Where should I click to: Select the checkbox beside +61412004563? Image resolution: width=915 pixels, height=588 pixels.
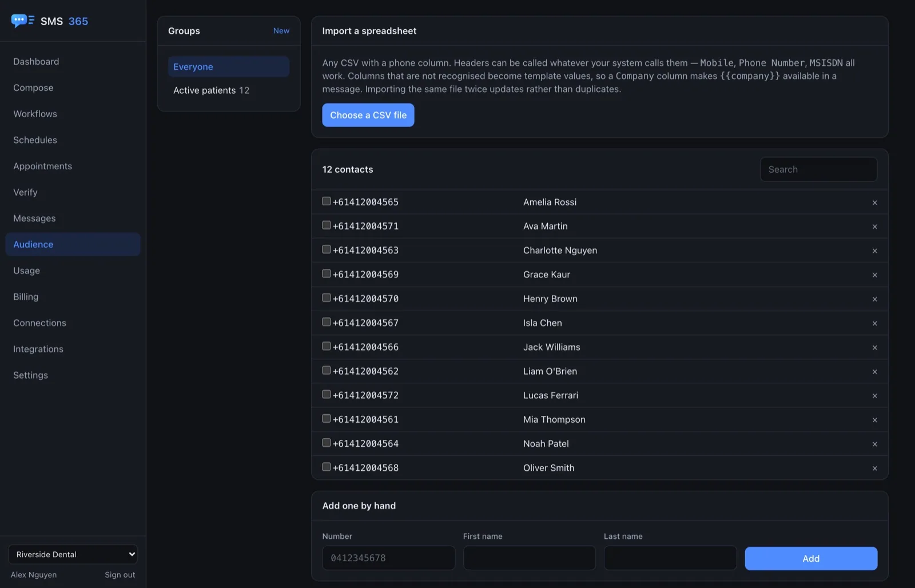[327, 249]
